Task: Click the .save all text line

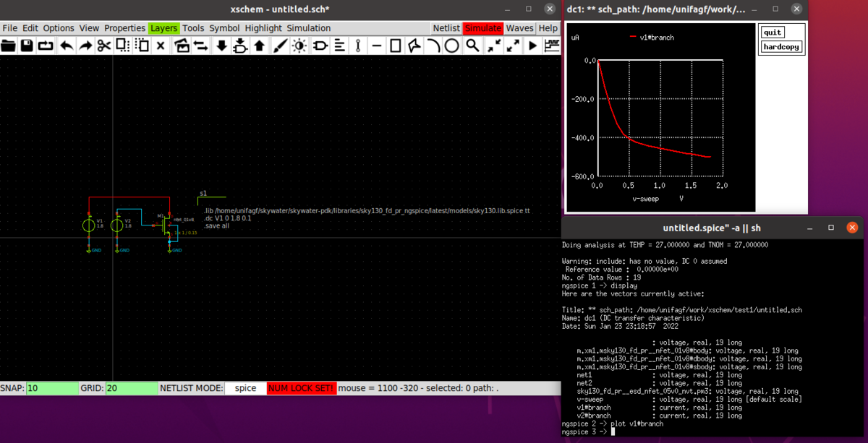Action: 216,225
